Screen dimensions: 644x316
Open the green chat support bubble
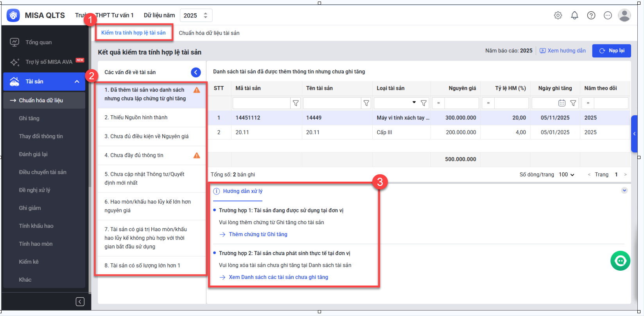[x=620, y=261]
